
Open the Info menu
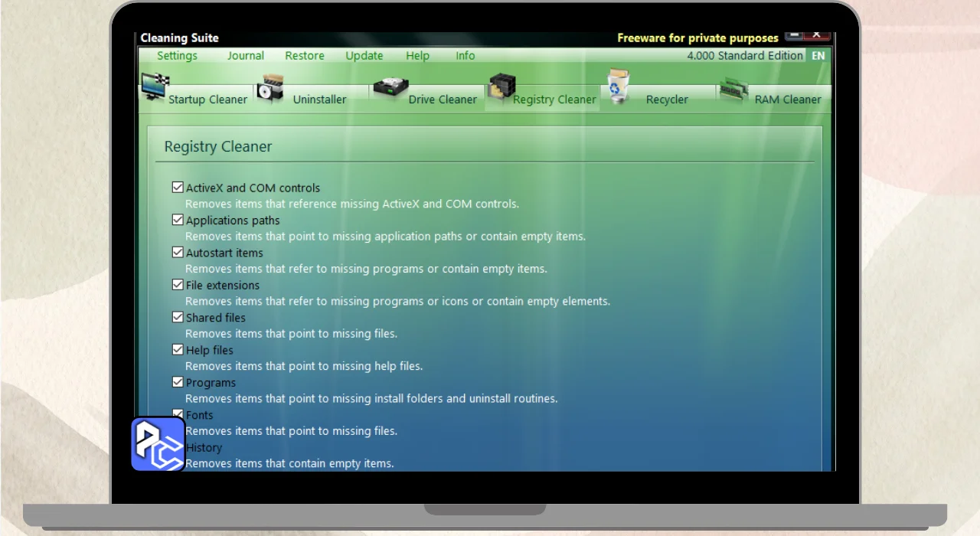tap(465, 56)
